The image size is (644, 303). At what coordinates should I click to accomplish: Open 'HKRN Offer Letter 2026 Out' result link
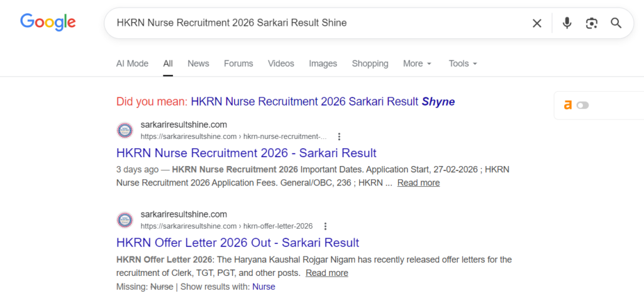coord(238,243)
